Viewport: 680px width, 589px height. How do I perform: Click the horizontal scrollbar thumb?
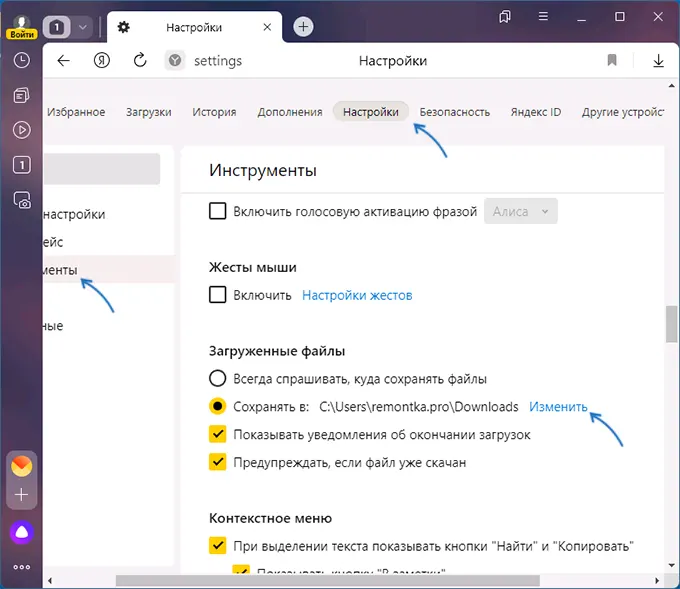coord(327,580)
